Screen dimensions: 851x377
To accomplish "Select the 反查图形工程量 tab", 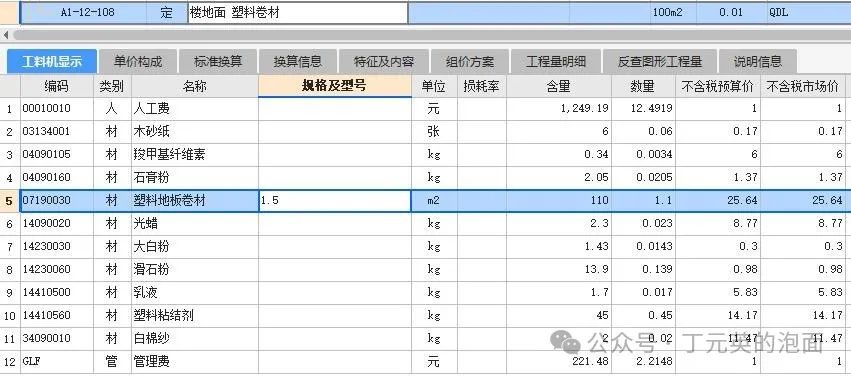I will [660, 61].
